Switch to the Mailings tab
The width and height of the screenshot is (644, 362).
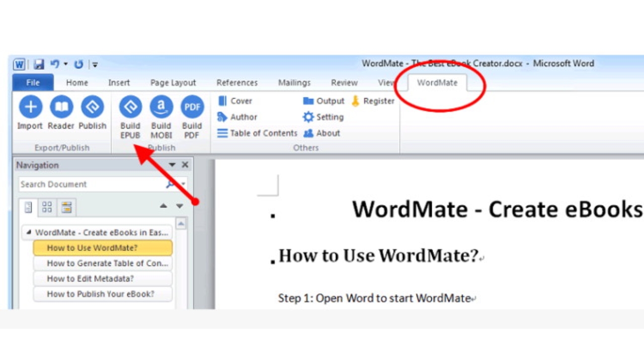coord(294,83)
